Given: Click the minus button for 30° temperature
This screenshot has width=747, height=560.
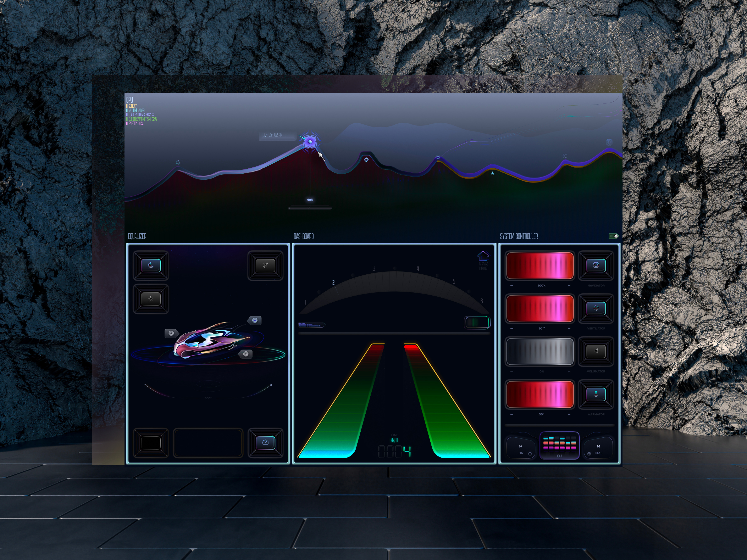Looking at the screenshot, I should [512, 414].
